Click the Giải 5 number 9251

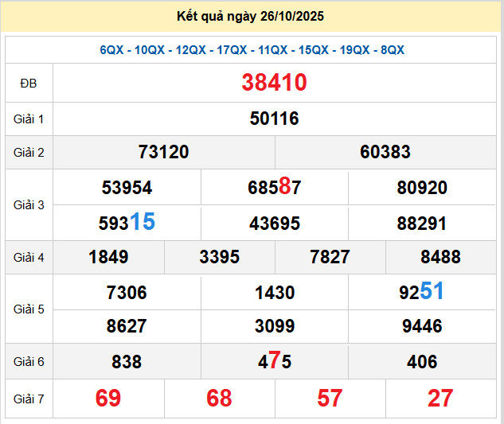(422, 292)
